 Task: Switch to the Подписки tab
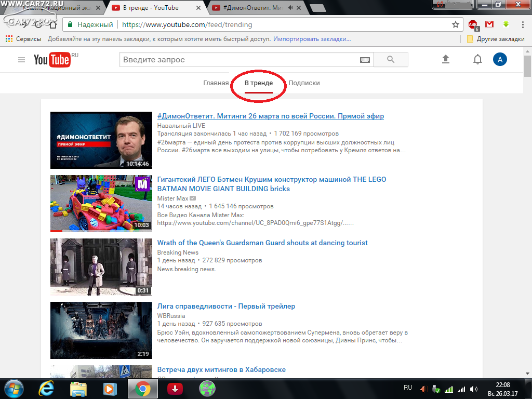[x=304, y=83]
